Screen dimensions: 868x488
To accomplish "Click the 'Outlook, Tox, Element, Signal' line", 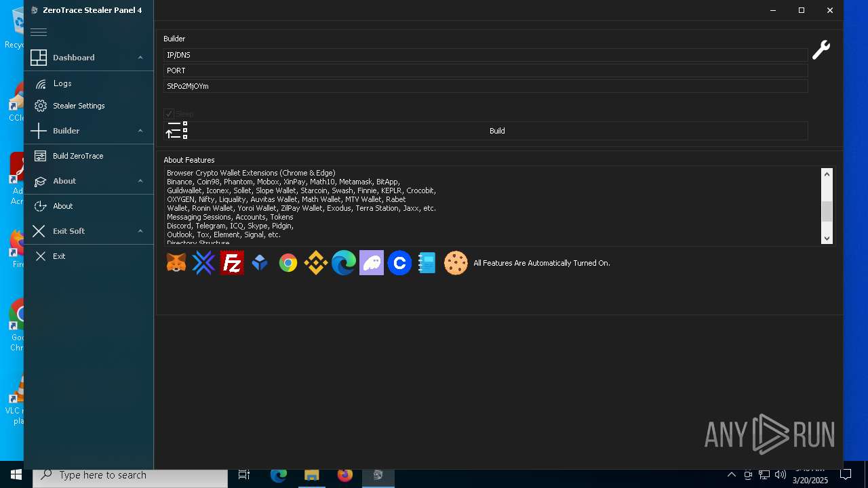I will click(x=224, y=235).
